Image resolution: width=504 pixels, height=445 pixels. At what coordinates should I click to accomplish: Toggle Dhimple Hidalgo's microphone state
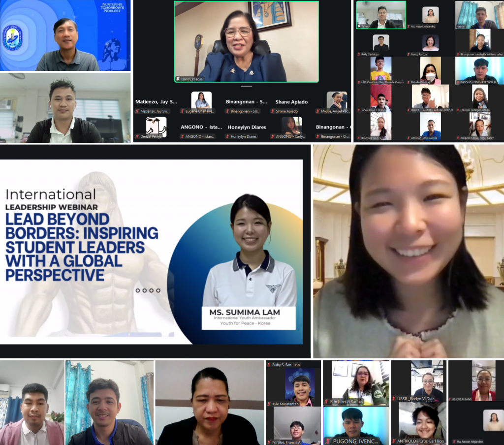coord(458,109)
